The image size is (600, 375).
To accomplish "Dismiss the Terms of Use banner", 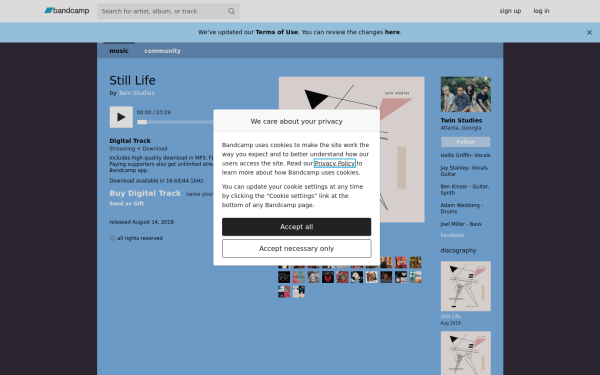I will click(x=589, y=33).
